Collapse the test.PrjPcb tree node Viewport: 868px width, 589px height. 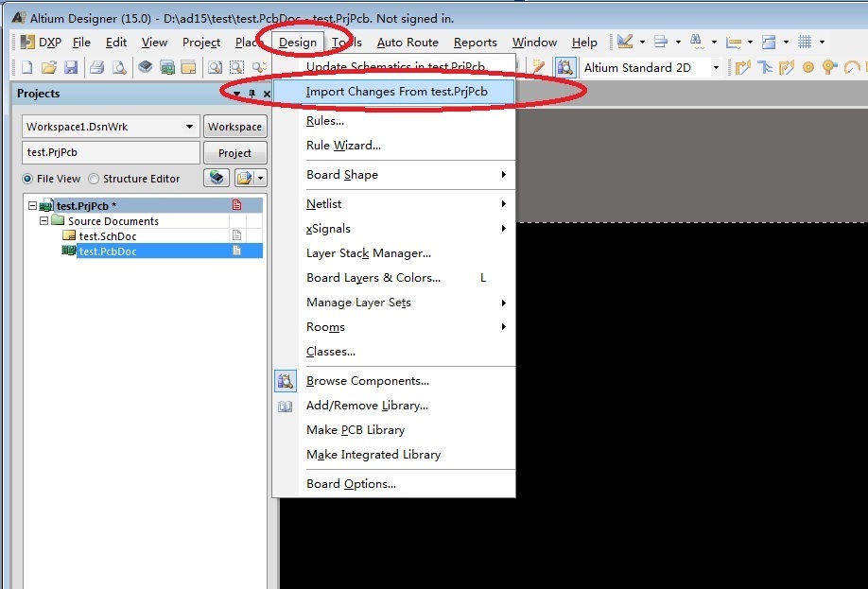(33, 205)
